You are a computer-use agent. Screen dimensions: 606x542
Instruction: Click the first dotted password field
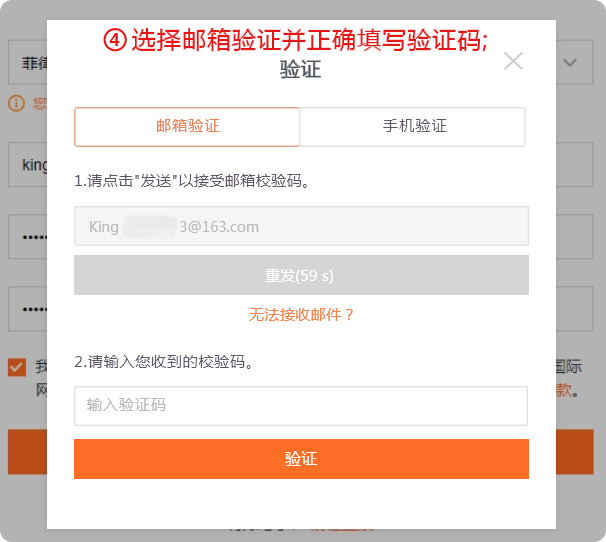pos(28,237)
